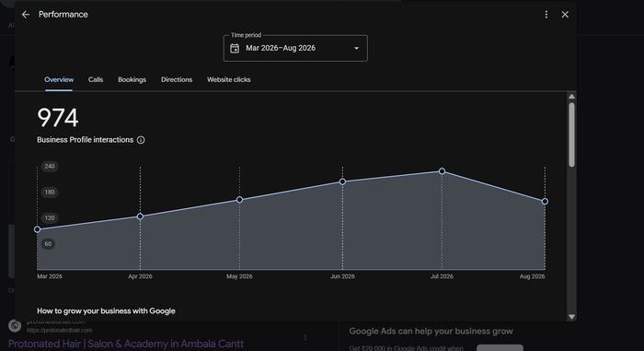Switch to the Calls tab
The width and height of the screenshot is (644, 351).
pyautogui.click(x=96, y=80)
